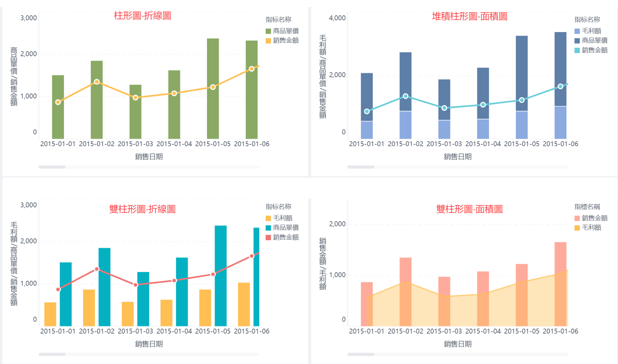This screenshot has height=364, width=618.
Task: Click the 柱形圖-折線圖 horizontal scrollbar thumb
Action: [52, 167]
